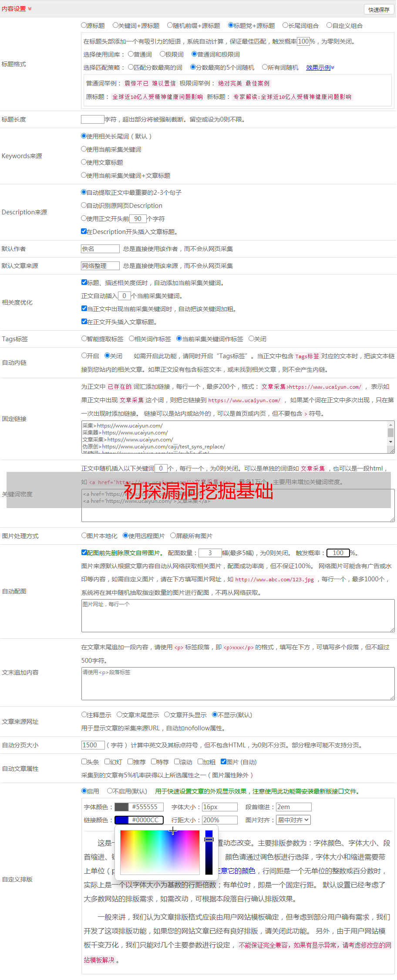Image resolution: width=397 pixels, height=980 pixels.
Task: Click the 快速保存 quick save button
Action: click(378, 10)
